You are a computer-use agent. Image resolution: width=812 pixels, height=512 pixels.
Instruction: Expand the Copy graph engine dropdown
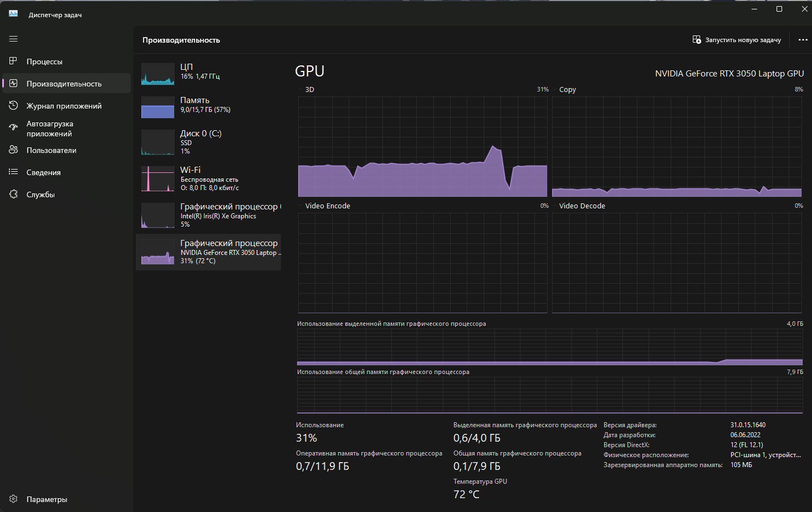coord(564,89)
